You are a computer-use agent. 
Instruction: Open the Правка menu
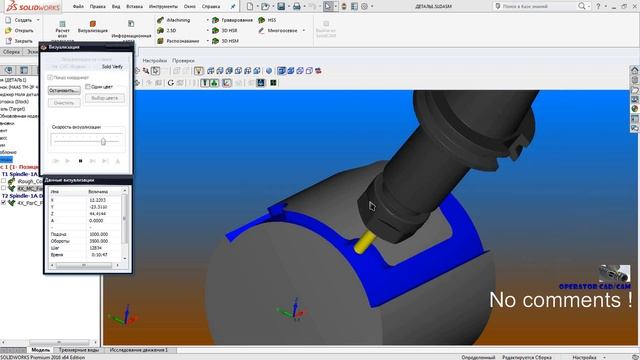pyautogui.click(x=98, y=7)
